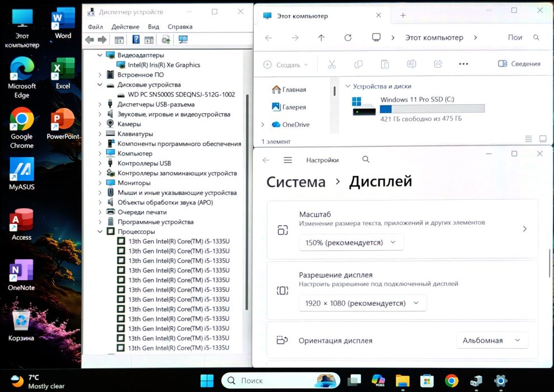Open PowerPoint desktop shortcut
Screen dimensions: 554x392
click(63, 124)
